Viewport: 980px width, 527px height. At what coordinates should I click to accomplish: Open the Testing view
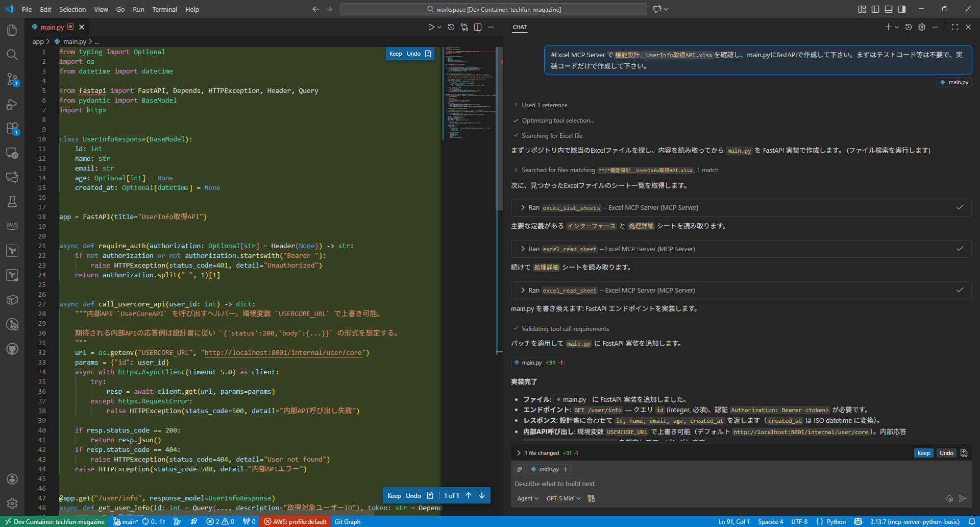click(12, 202)
